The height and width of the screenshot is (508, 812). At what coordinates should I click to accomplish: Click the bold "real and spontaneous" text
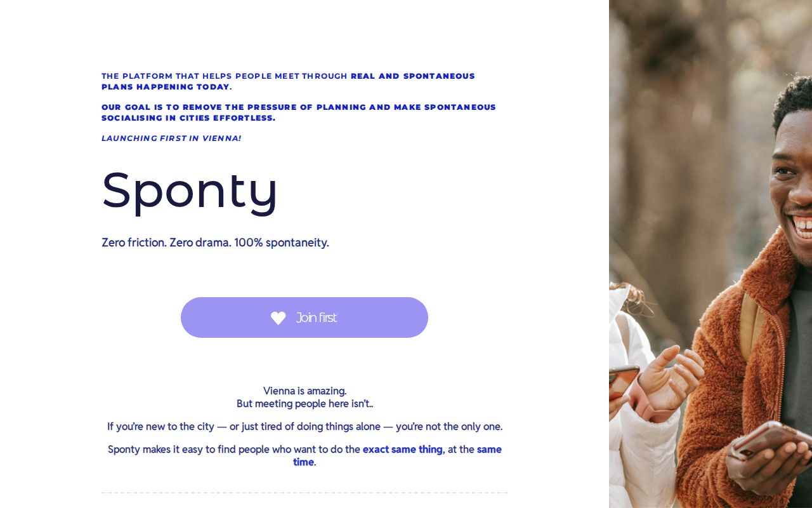pyautogui.click(x=412, y=76)
